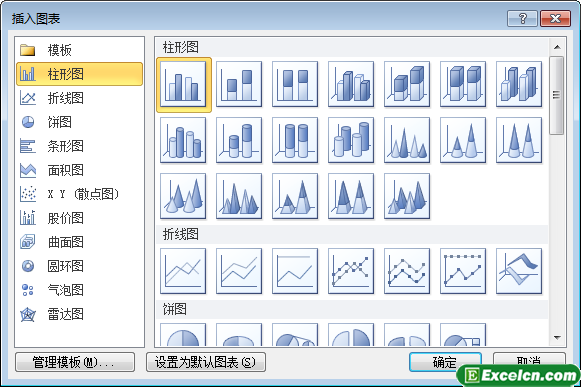Choose stacked line with markers chart
581x387 pixels.
(407, 271)
